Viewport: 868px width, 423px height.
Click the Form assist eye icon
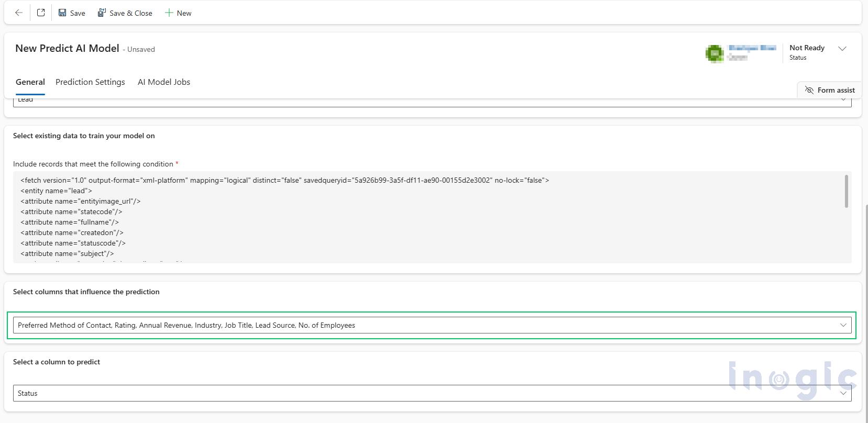[x=809, y=90]
